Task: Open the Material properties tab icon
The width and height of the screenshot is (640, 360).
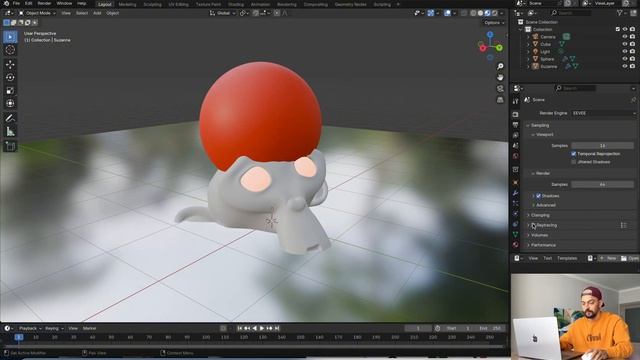Action: pos(516,244)
